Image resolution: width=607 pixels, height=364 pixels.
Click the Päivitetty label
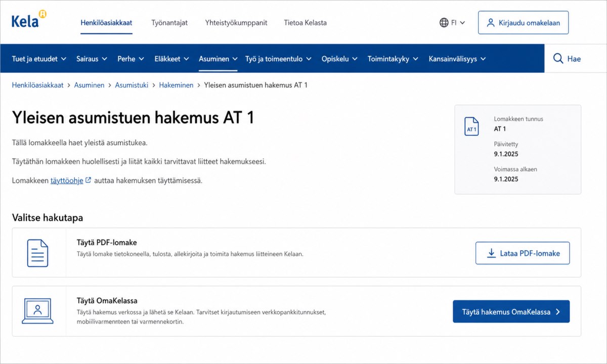pyautogui.click(x=506, y=144)
